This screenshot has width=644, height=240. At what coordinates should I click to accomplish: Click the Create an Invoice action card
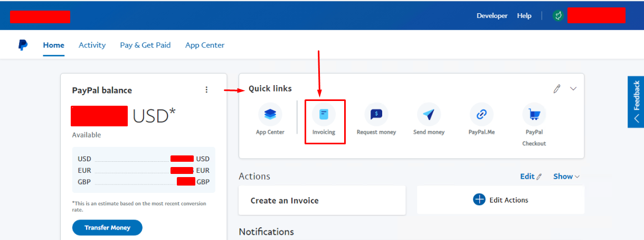322,200
